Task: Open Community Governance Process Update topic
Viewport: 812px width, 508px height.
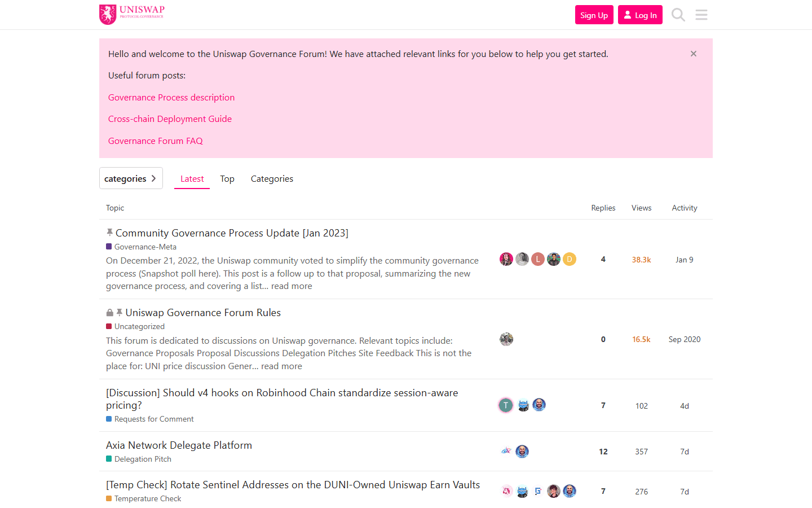Action: (232, 233)
